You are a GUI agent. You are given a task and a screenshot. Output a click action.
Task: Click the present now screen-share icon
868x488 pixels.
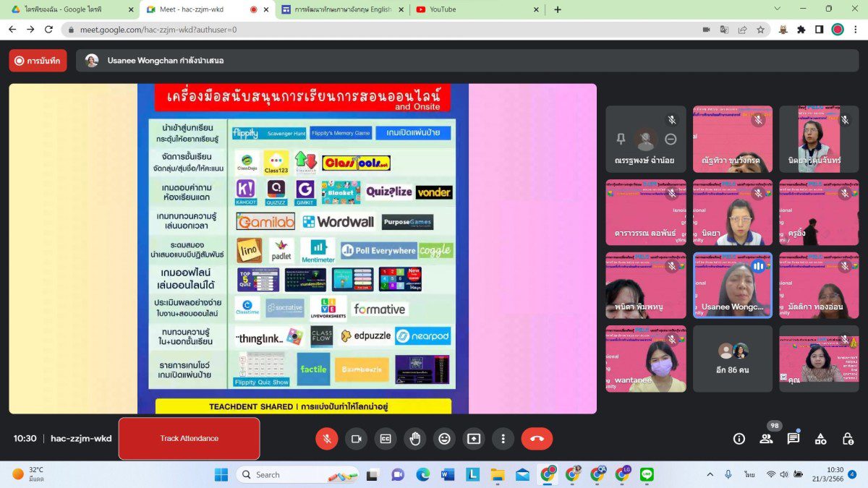coord(474,438)
